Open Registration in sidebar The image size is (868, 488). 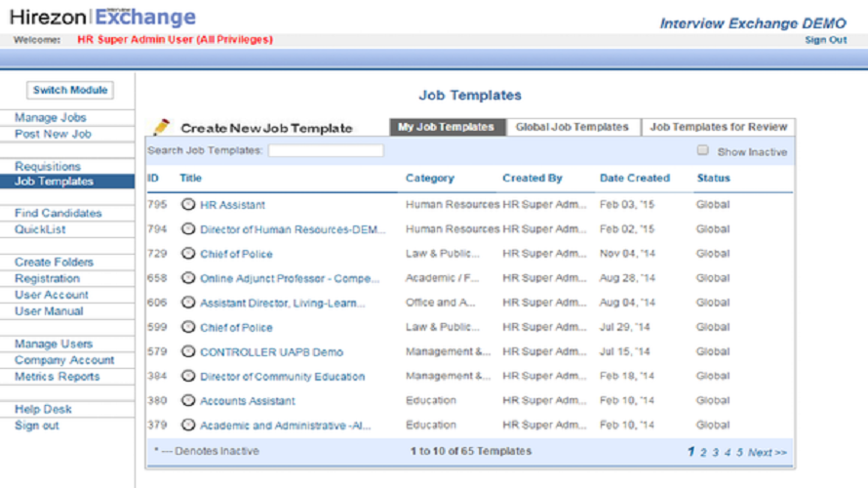pyautogui.click(x=47, y=278)
